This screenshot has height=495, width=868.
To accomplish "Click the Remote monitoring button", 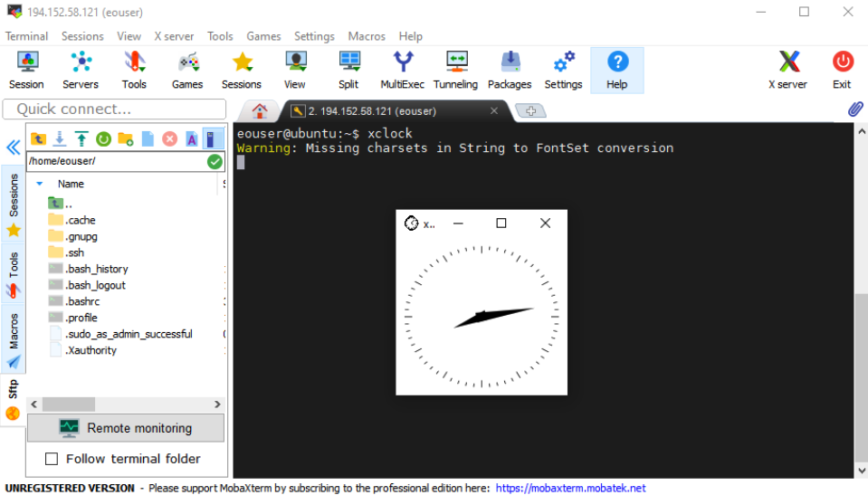I will click(x=126, y=428).
